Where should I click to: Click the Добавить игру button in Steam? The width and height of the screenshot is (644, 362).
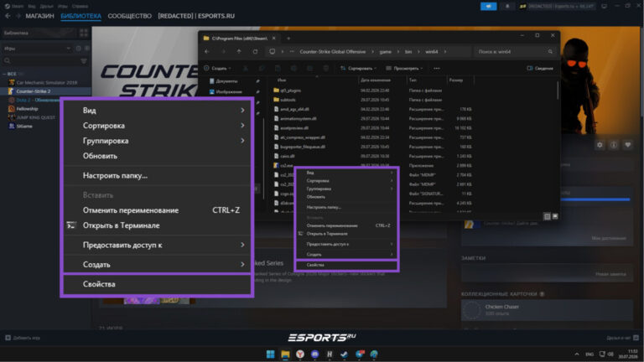(23, 338)
